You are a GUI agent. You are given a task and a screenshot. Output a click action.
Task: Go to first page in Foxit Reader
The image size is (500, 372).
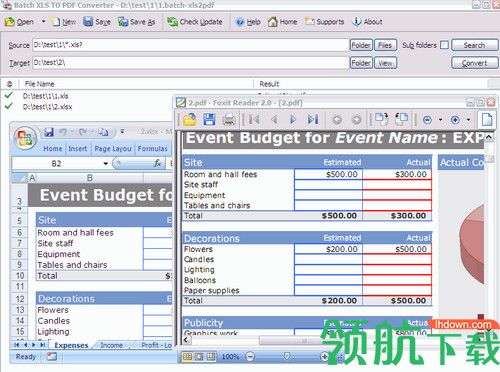pos(254,119)
